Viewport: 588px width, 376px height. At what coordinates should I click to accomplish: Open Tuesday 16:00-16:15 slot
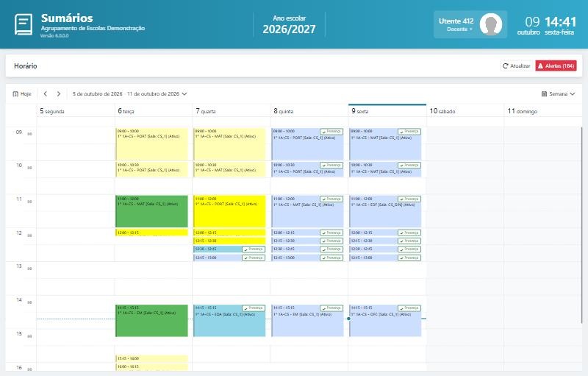(152, 366)
